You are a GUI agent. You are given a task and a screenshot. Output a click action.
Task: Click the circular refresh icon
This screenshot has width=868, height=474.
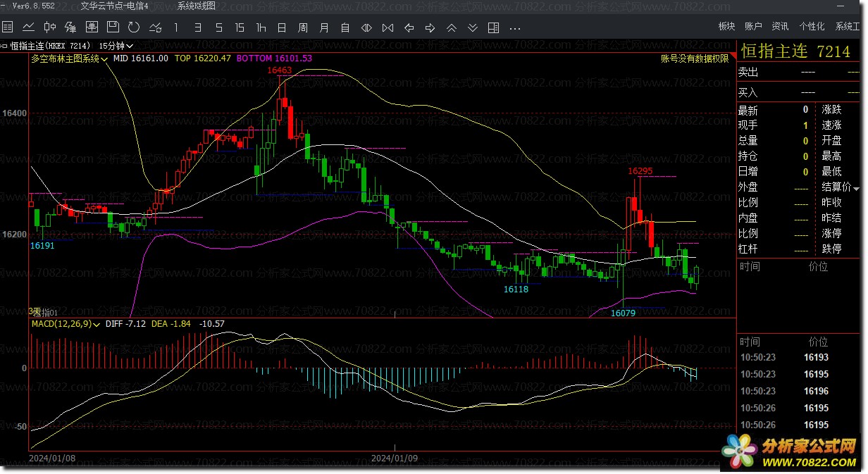pyautogui.click(x=134, y=27)
